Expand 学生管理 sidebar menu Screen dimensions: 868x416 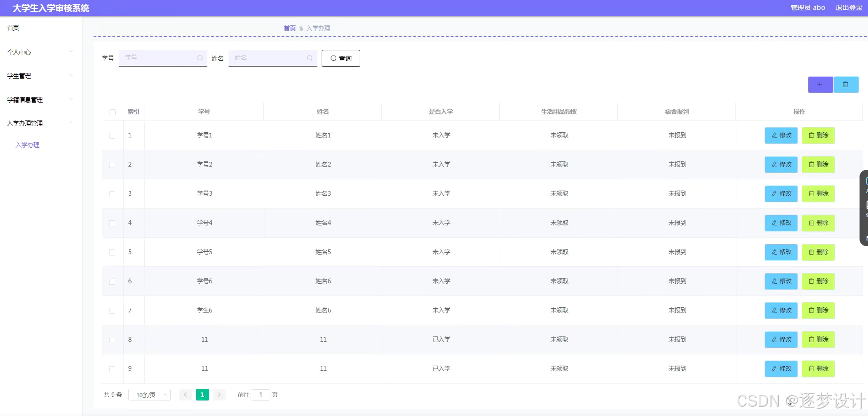[x=41, y=76]
